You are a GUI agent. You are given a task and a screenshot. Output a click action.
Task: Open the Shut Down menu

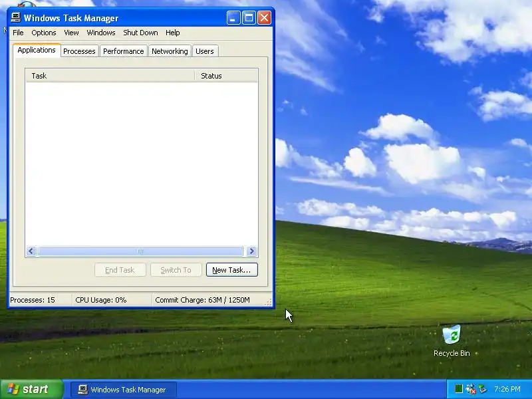pos(140,33)
